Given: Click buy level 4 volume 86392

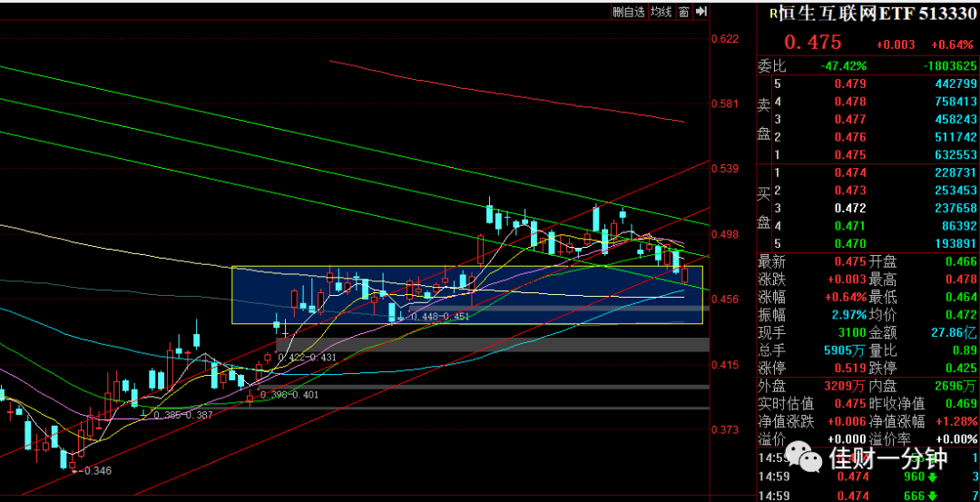Looking at the screenshot, I should click(x=959, y=226).
